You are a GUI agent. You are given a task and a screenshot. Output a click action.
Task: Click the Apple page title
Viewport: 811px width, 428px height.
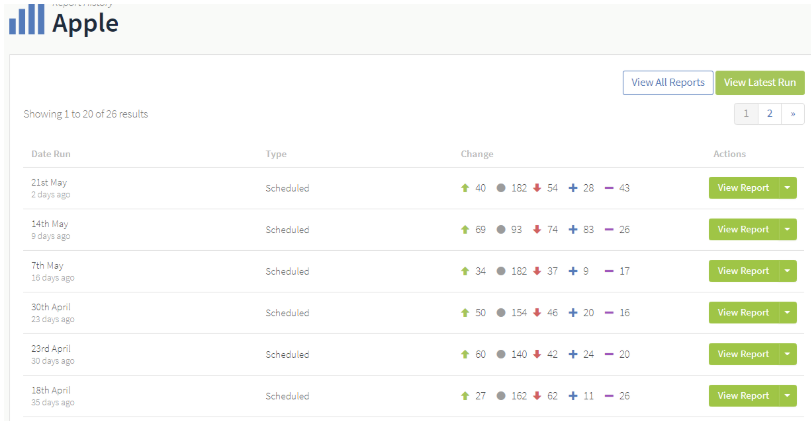point(85,24)
